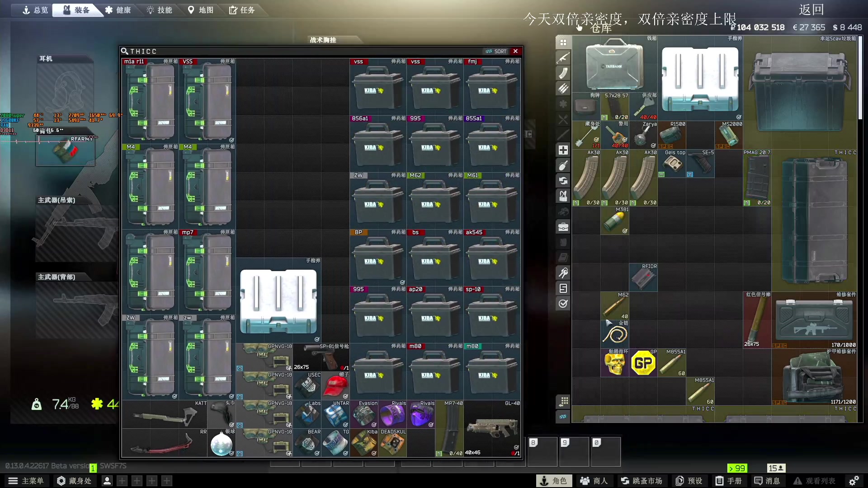The width and height of the screenshot is (868, 488).
Task: Select the GL-40 launcher in THICC case
Action: tap(492, 428)
